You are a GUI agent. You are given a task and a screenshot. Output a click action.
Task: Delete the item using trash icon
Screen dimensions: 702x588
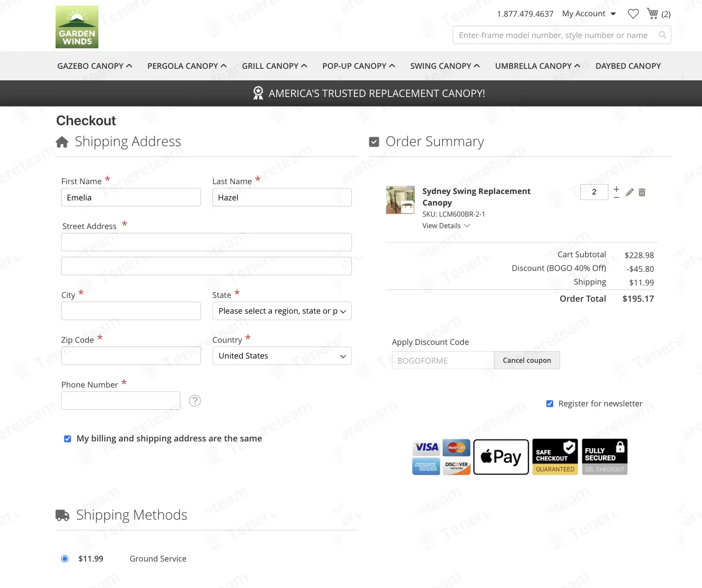(642, 192)
